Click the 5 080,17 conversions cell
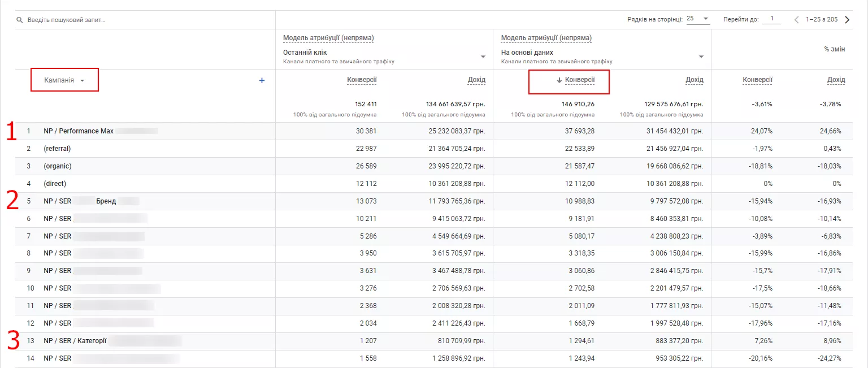Screen dimensions: 868x368 (x=582, y=236)
